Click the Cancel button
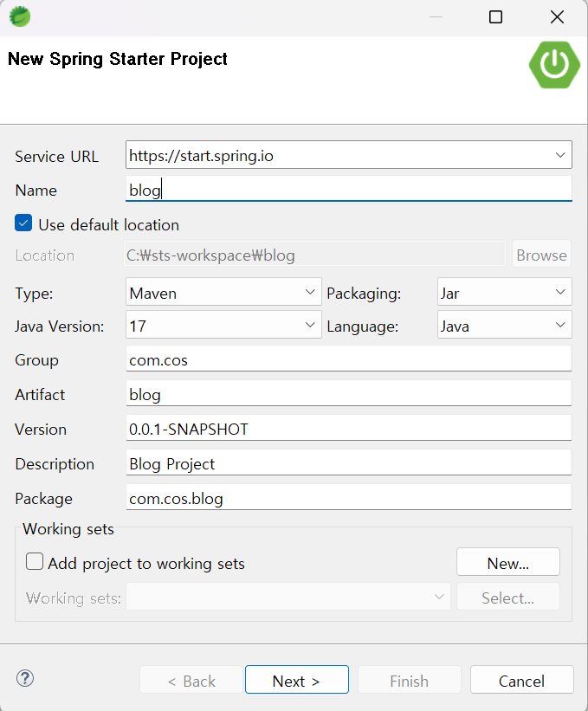This screenshot has height=711, width=588. [x=522, y=680]
